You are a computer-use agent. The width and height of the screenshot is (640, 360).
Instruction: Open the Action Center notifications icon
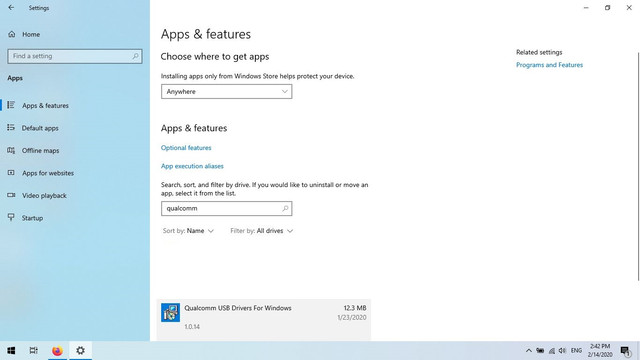point(626,351)
